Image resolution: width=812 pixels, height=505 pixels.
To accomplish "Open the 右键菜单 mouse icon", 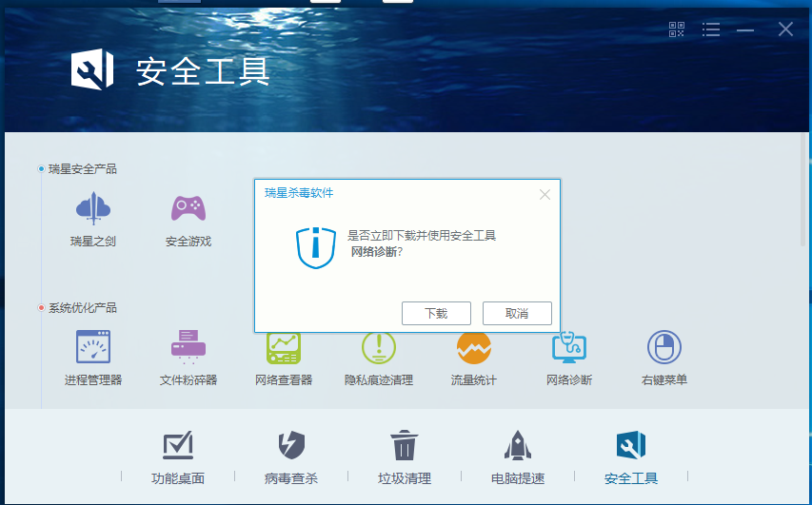I will (664, 347).
